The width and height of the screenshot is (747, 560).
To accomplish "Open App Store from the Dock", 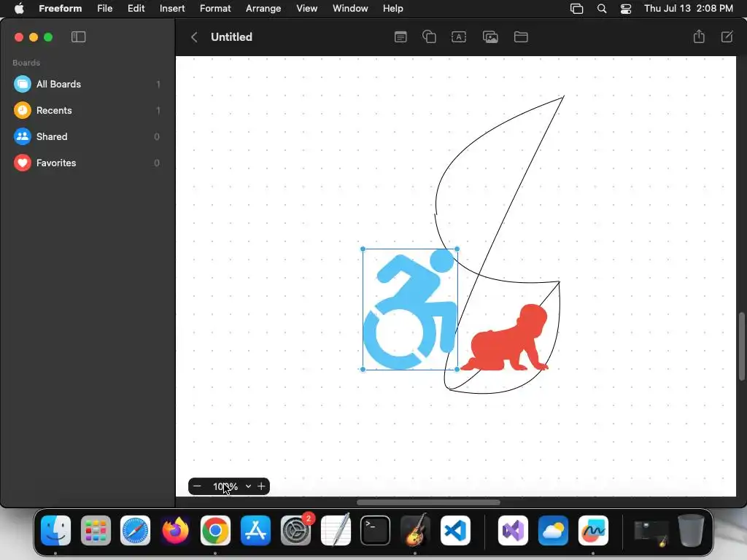I will (255, 531).
